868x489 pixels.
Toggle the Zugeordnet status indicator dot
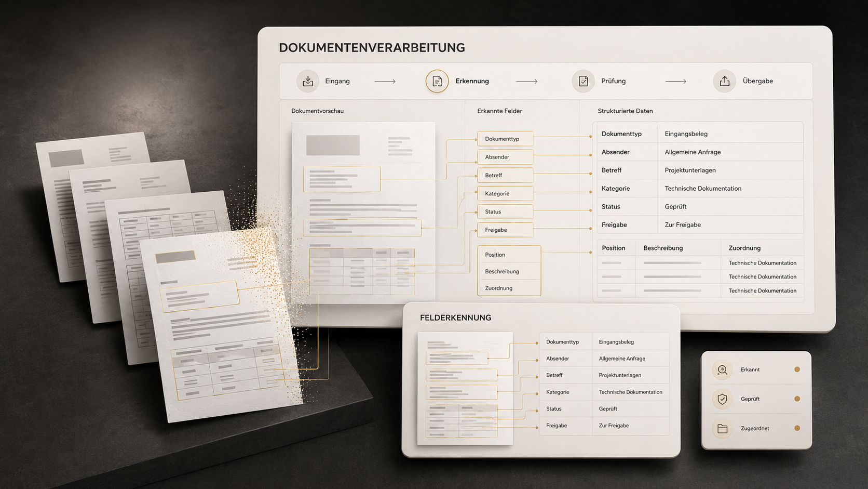[x=797, y=428]
